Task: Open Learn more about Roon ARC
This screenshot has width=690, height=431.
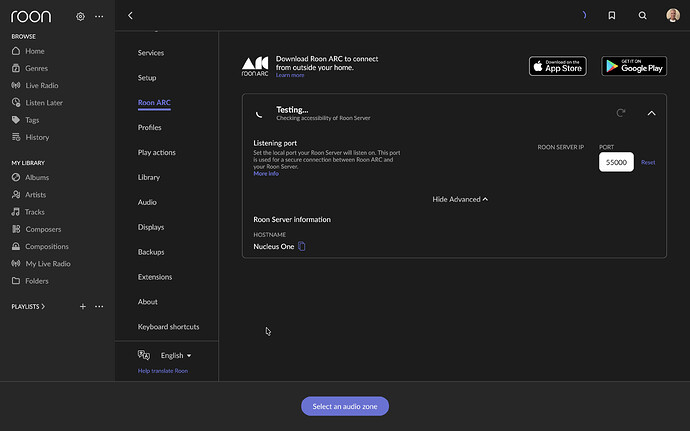Action: (290, 75)
